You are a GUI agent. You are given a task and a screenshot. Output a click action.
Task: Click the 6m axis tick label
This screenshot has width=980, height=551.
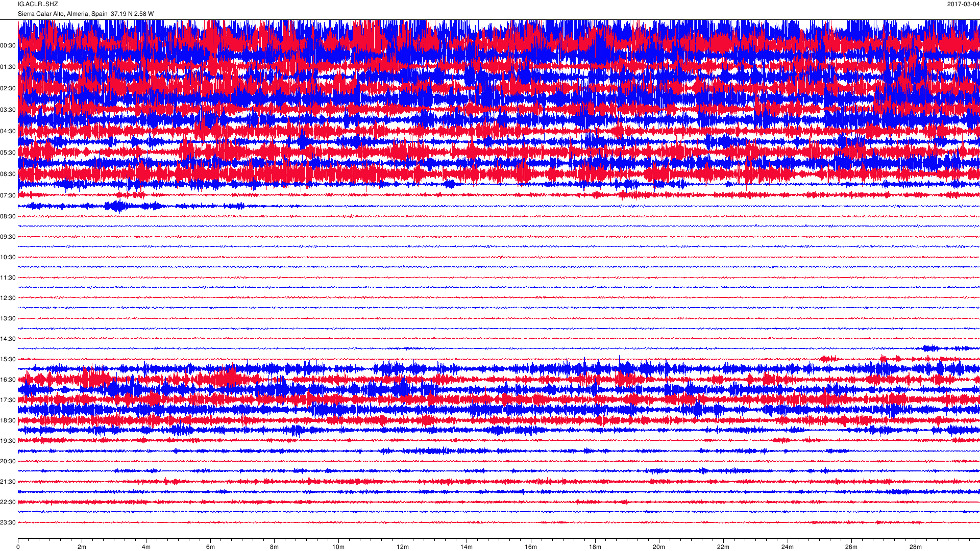coord(210,547)
